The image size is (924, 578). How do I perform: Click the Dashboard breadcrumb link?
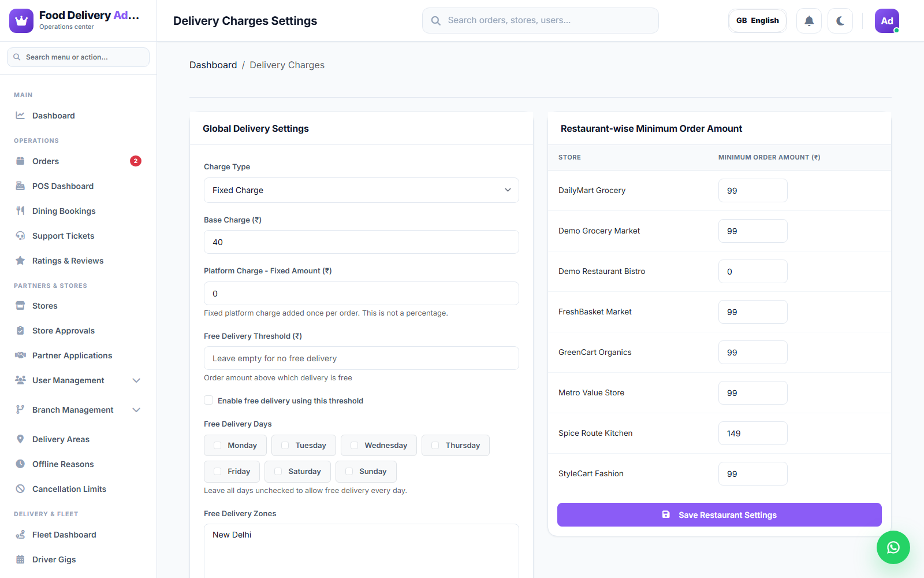(213, 65)
